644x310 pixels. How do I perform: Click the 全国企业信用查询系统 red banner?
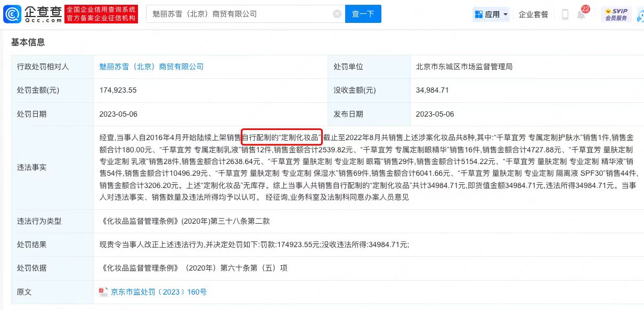click(x=101, y=14)
